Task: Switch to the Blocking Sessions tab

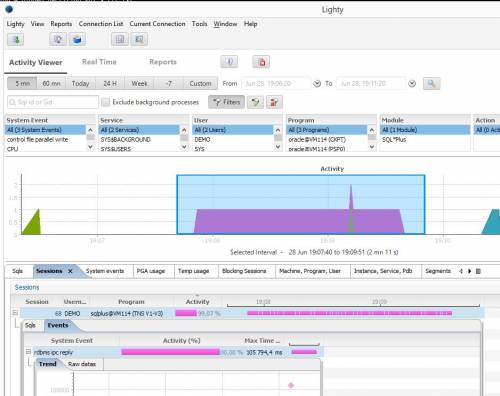Action: point(244,271)
